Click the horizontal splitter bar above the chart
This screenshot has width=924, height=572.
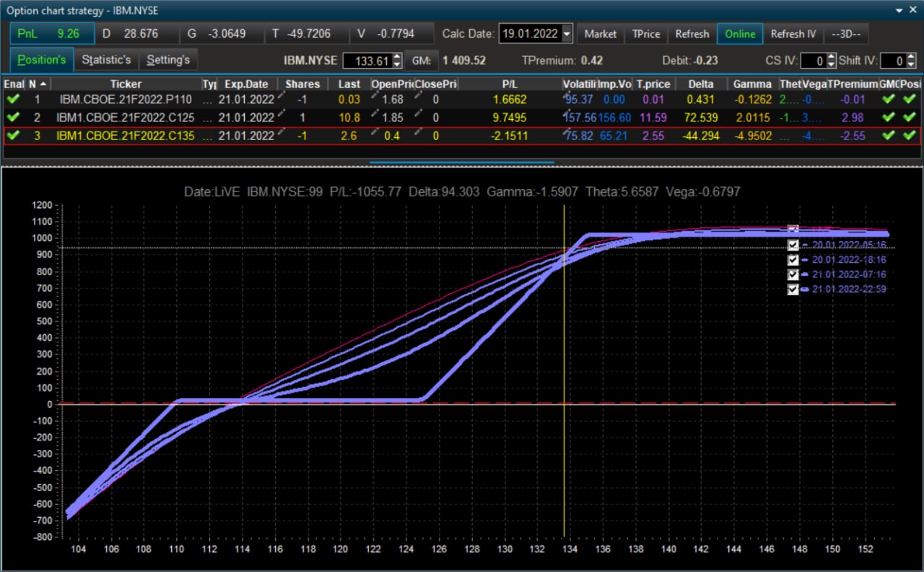(462, 162)
